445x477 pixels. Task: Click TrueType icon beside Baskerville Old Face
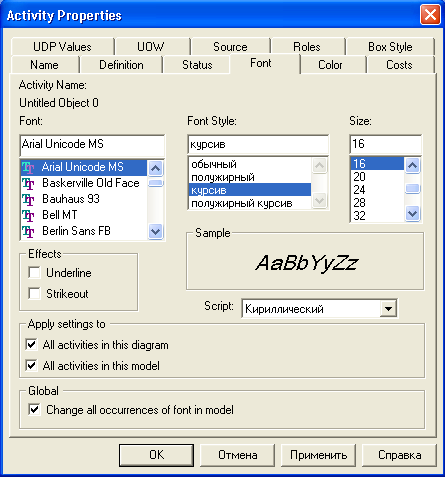(x=28, y=183)
